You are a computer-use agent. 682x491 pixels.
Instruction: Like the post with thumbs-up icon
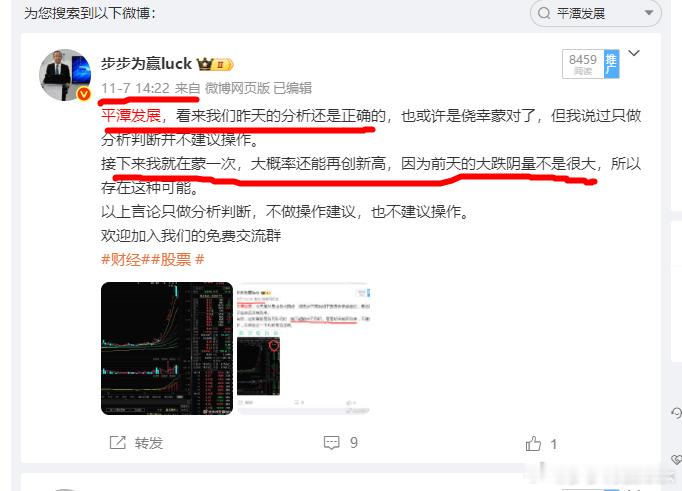(533, 444)
